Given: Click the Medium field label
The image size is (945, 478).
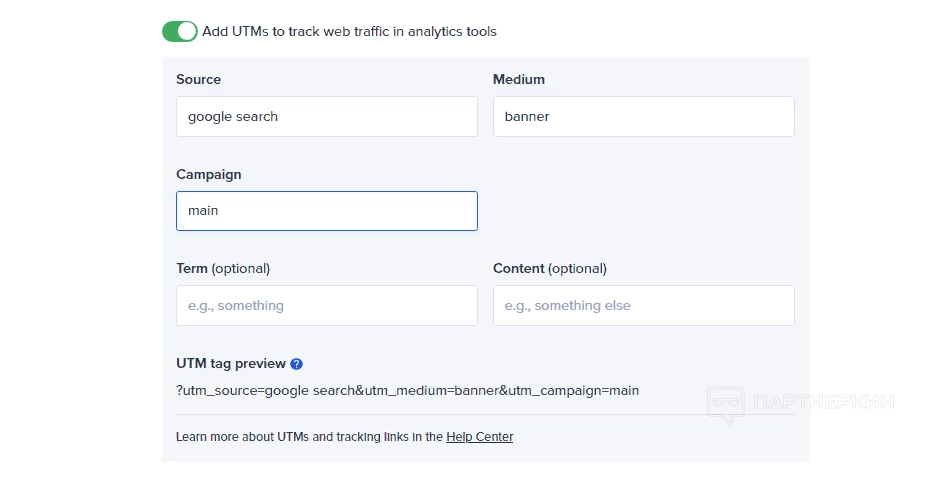Looking at the screenshot, I should tap(519, 79).
